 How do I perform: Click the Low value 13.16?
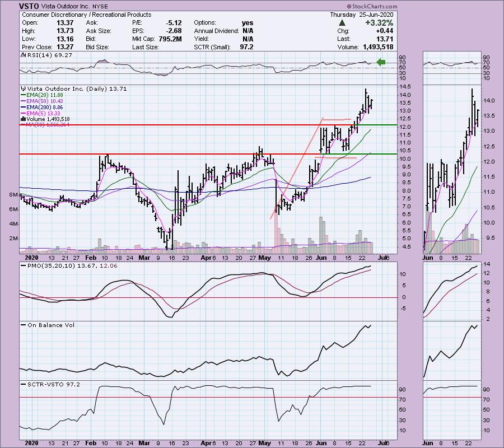click(65, 39)
